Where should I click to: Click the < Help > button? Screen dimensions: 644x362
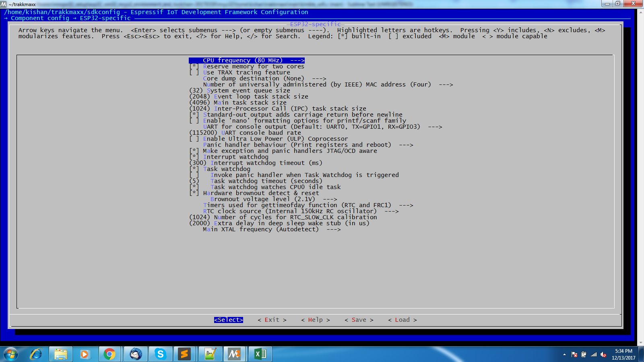[316, 320]
